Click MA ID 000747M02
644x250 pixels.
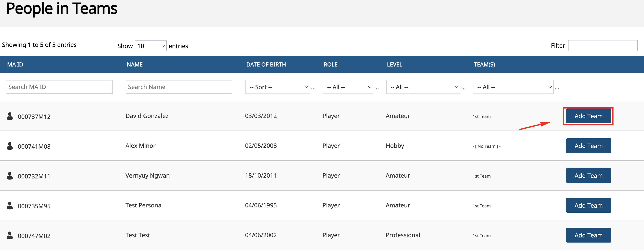(34, 236)
